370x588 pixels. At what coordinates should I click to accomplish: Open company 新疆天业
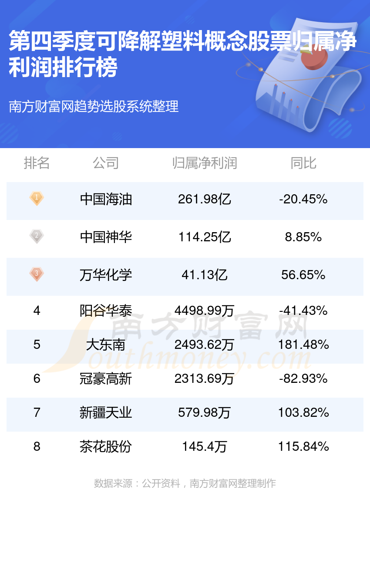pos(106,412)
